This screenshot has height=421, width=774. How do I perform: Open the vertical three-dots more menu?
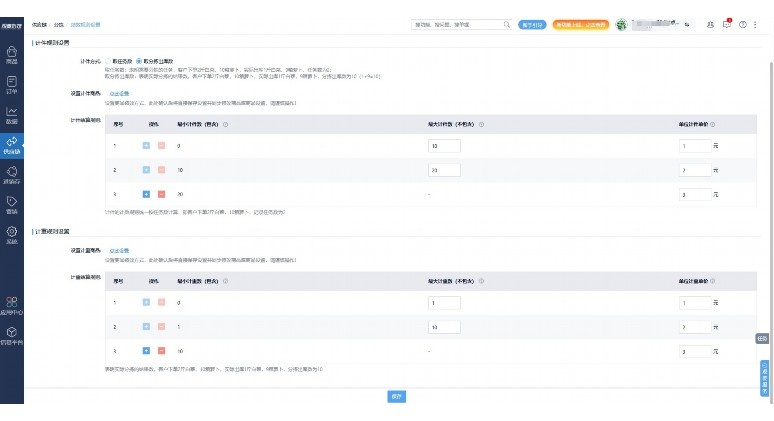click(x=755, y=24)
